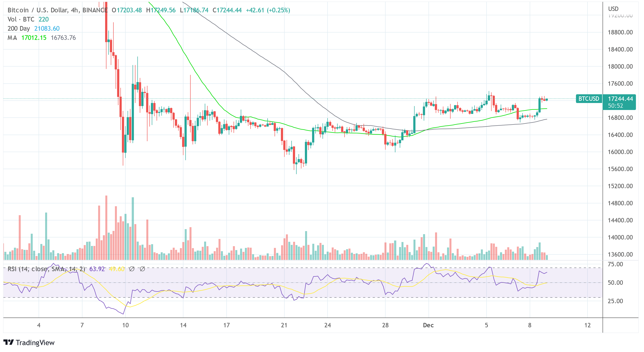Click the RSI 25.00 axis label

615,301
